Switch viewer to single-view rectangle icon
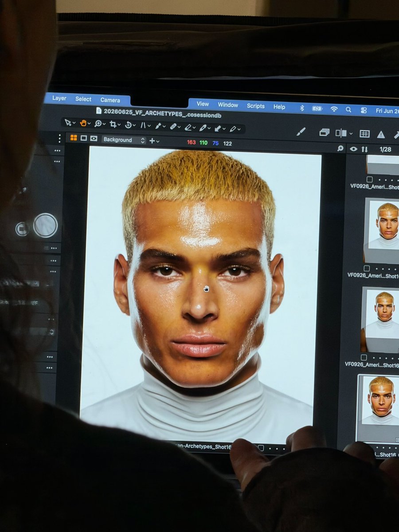Image resolution: width=399 pixels, height=532 pixels. [x=83, y=138]
